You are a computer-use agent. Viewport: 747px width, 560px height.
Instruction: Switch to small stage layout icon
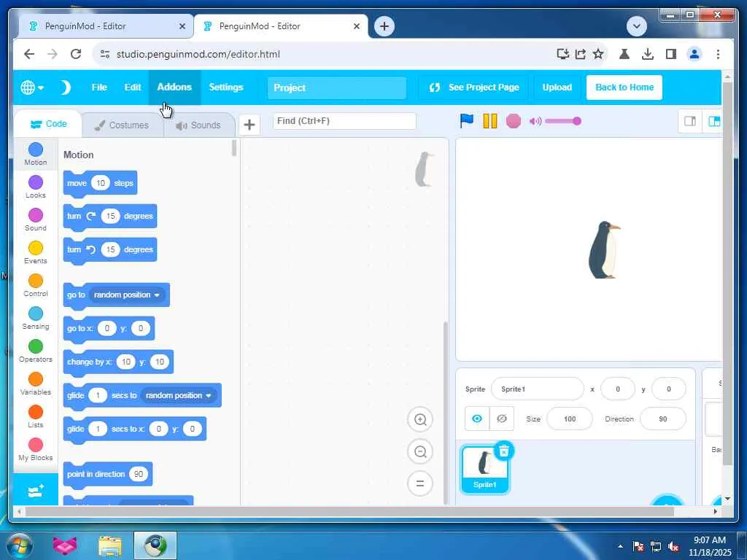point(690,122)
